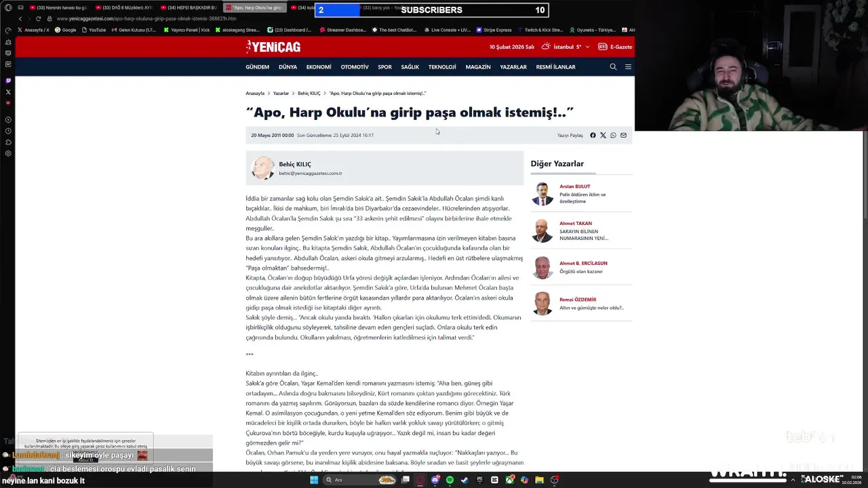Open the RESMİ İLANLAR section
The height and width of the screenshot is (488, 868).
[x=555, y=67]
